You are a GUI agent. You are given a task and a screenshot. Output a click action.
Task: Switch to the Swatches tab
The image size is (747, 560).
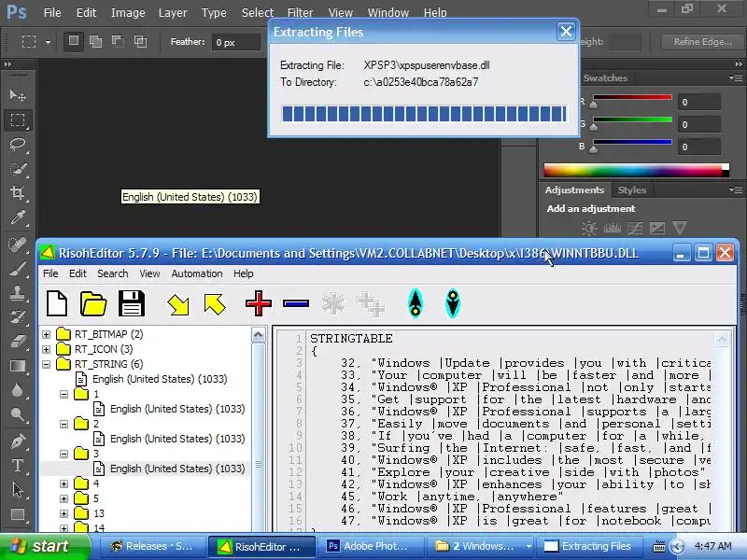[605, 78]
